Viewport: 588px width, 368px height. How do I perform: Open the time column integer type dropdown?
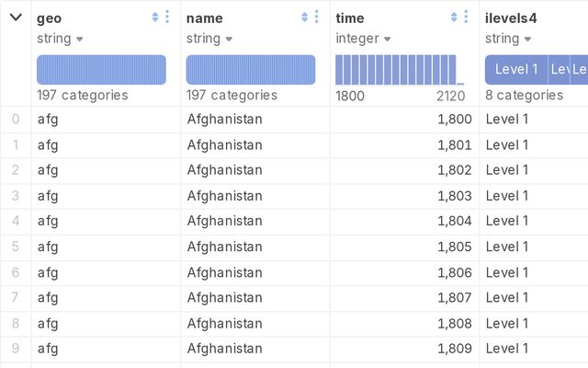pos(363,39)
